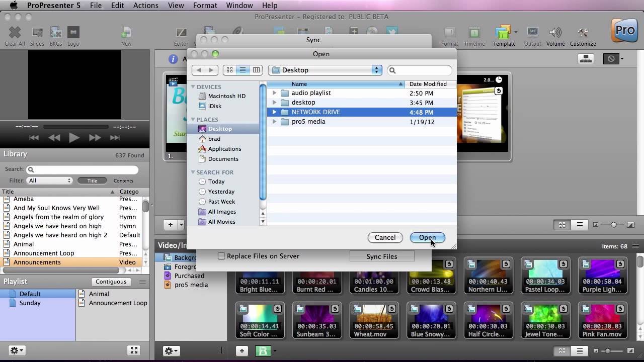Skip to previous in preview controls

pos(34,138)
